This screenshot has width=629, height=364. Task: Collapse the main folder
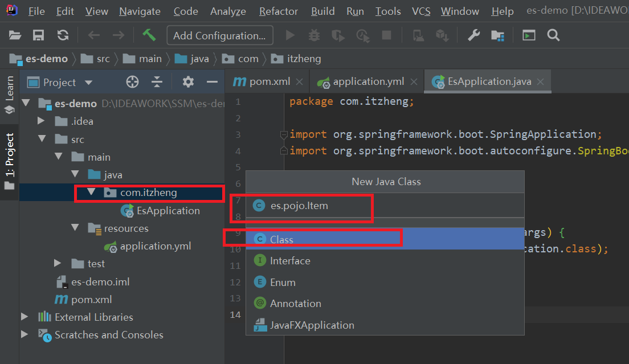[59, 156]
